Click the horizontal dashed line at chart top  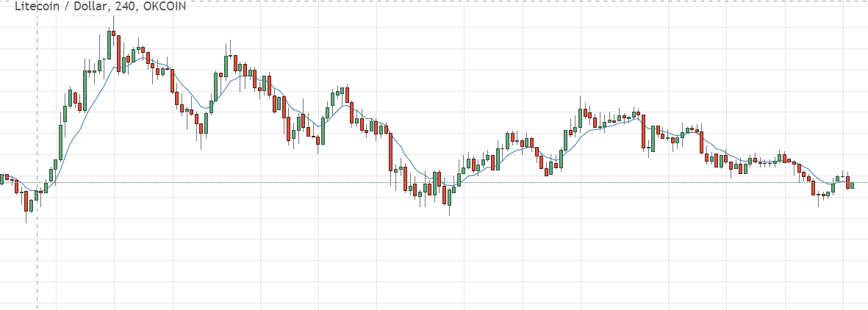pos(514,1)
